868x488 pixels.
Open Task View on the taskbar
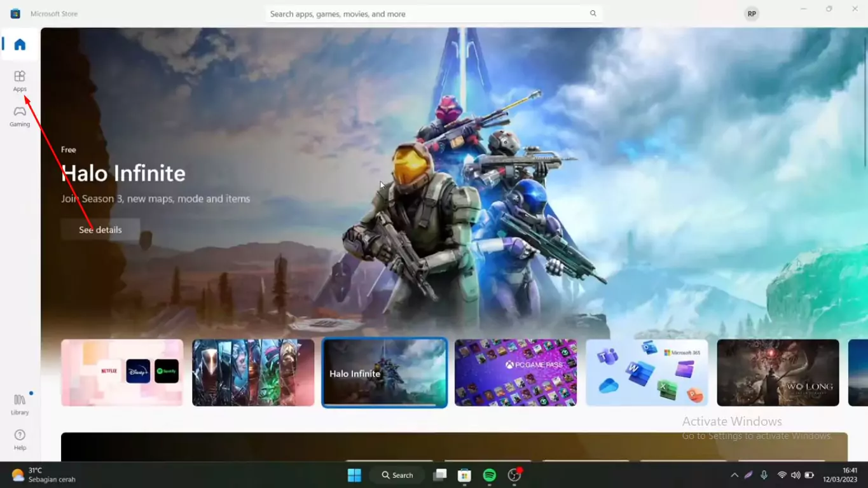coord(440,475)
